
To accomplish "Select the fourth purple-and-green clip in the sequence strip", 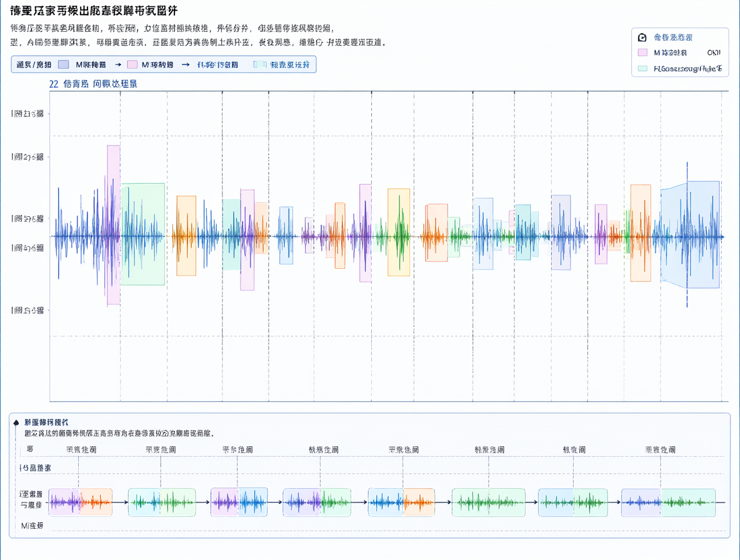I will (x=317, y=502).
